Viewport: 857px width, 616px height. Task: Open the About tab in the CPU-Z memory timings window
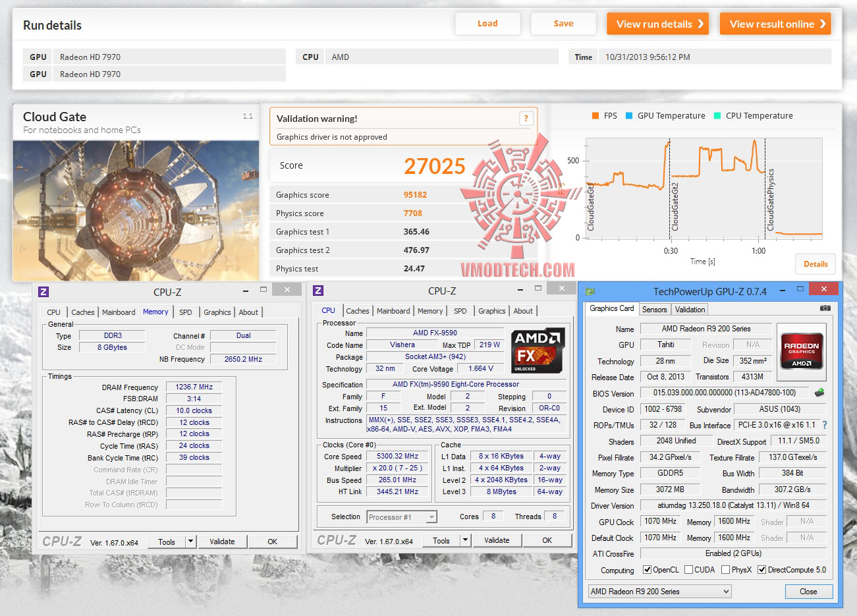pos(248,312)
